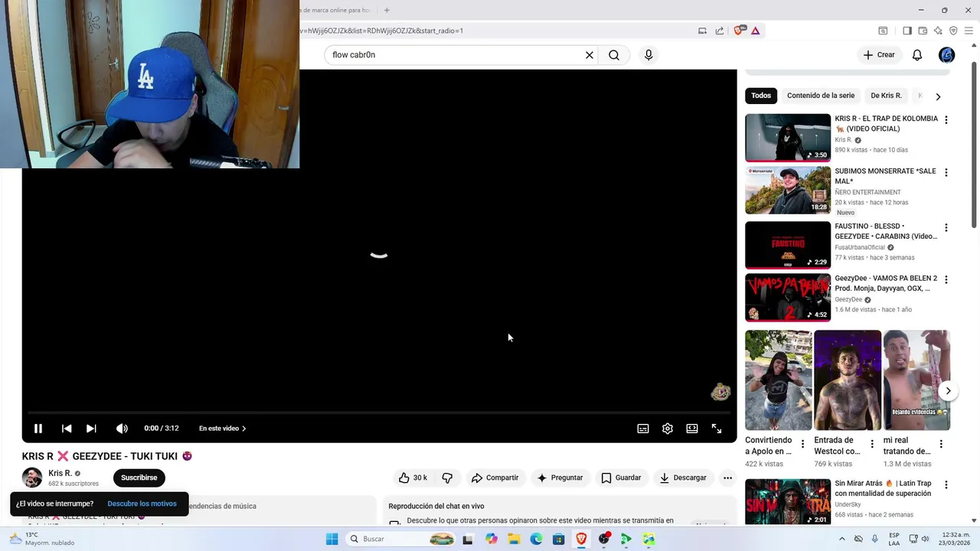Open 'KRIS R - EL TRAP DE KOLOMBIA' thumbnail
Screen dimensions: 980x551
click(788, 138)
